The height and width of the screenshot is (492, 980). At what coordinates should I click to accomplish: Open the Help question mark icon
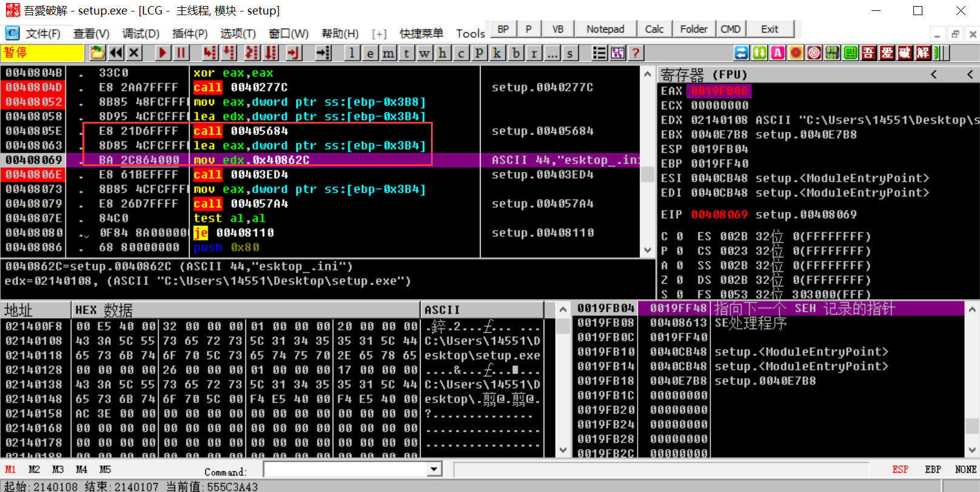tap(636, 53)
